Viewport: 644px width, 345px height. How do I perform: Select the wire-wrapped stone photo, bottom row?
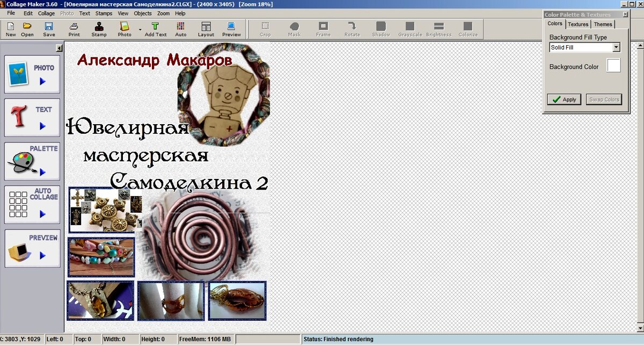point(237,300)
